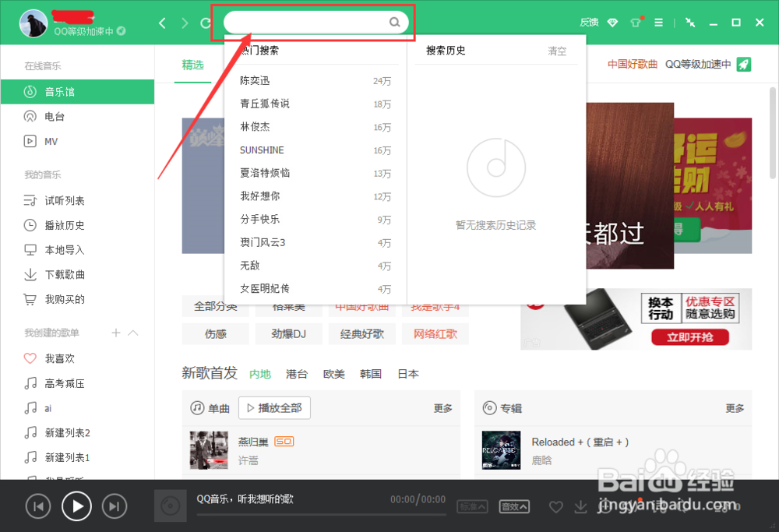The height and width of the screenshot is (532, 779).
Task: Open the 中国好歌曲 link
Action: (632, 64)
